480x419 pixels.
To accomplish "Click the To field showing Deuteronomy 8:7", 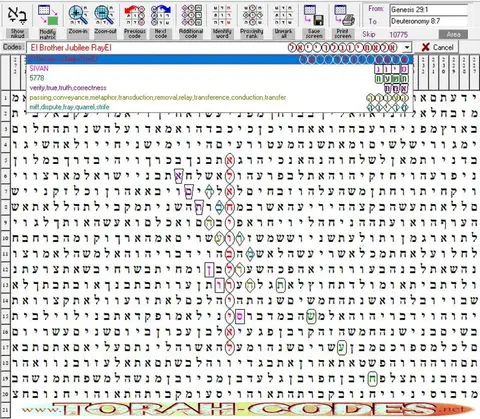I will click(429, 21).
